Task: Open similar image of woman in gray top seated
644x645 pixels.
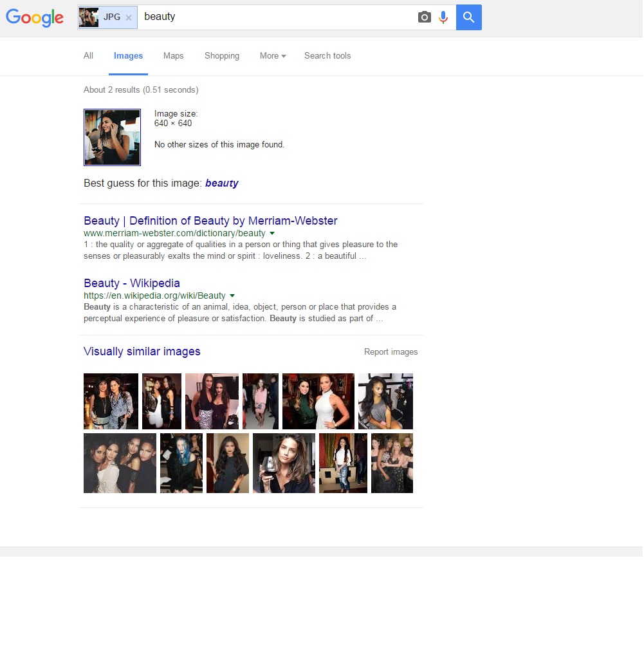Action: point(386,402)
